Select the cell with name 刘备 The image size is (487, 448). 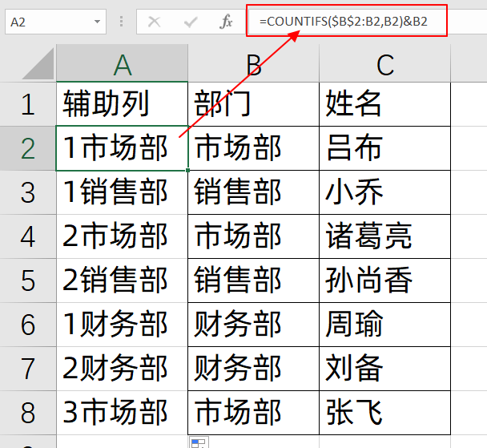(x=384, y=369)
